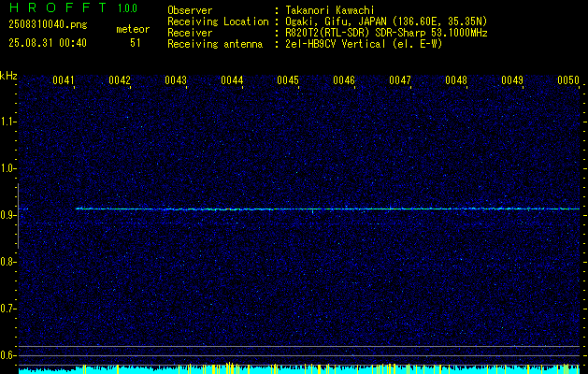Click the 0.8 kHz axis label

(x=7, y=262)
